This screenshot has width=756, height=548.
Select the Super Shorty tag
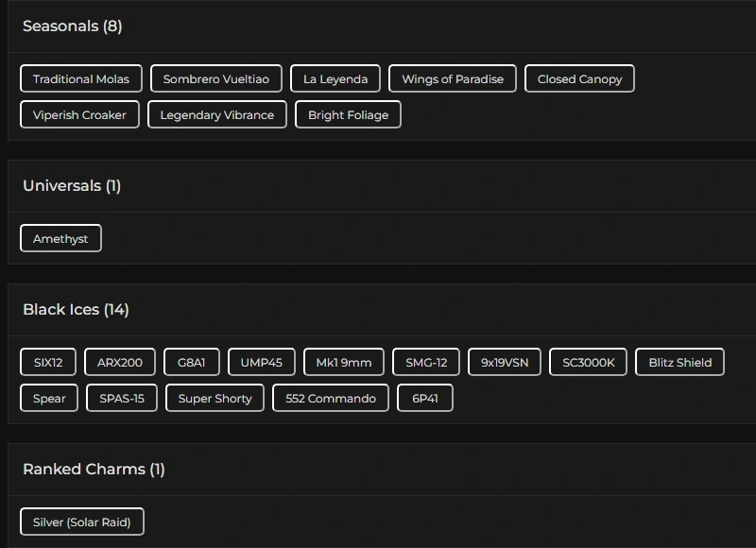215,399
